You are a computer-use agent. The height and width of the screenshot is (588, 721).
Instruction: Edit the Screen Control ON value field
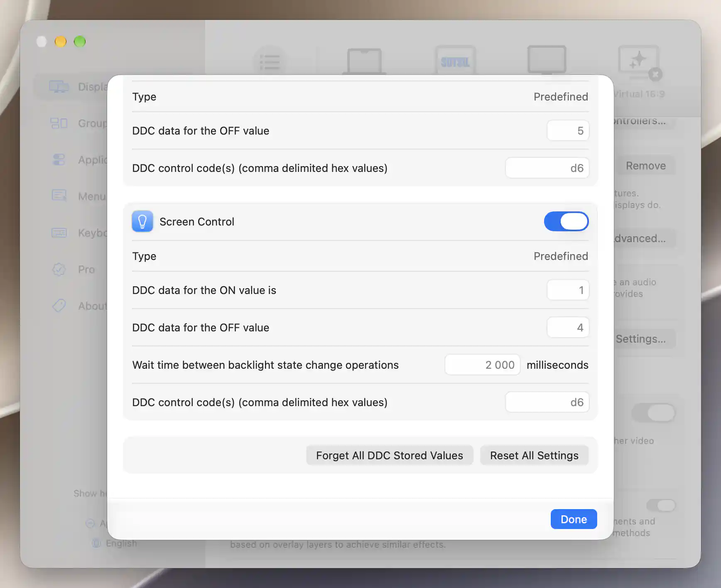pos(568,290)
